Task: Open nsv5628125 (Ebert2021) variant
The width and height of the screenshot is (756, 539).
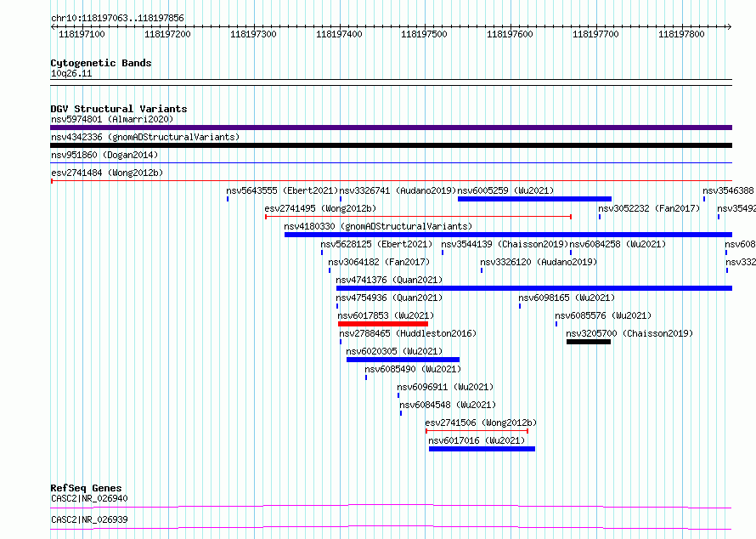Action: pyautogui.click(x=376, y=244)
